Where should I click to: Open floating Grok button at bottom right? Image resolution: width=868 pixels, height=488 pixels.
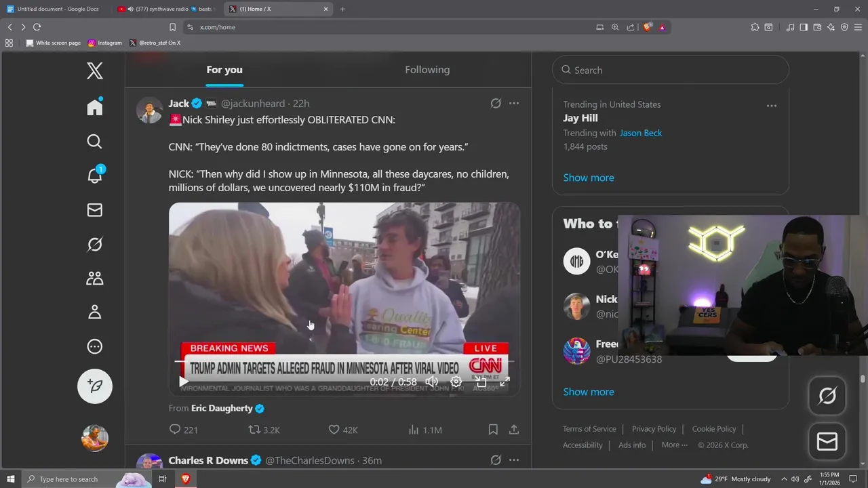coord(827,396)
